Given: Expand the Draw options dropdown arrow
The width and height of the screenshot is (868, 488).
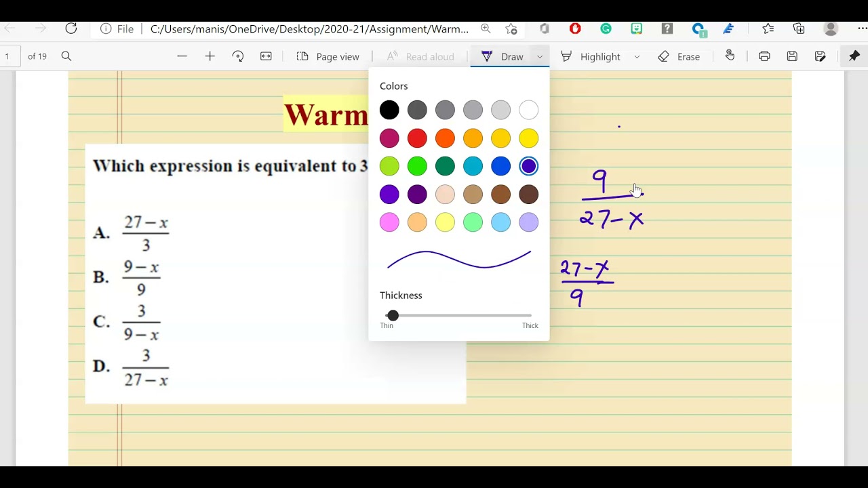Looking at the screenshot, I should pos(540,57).
